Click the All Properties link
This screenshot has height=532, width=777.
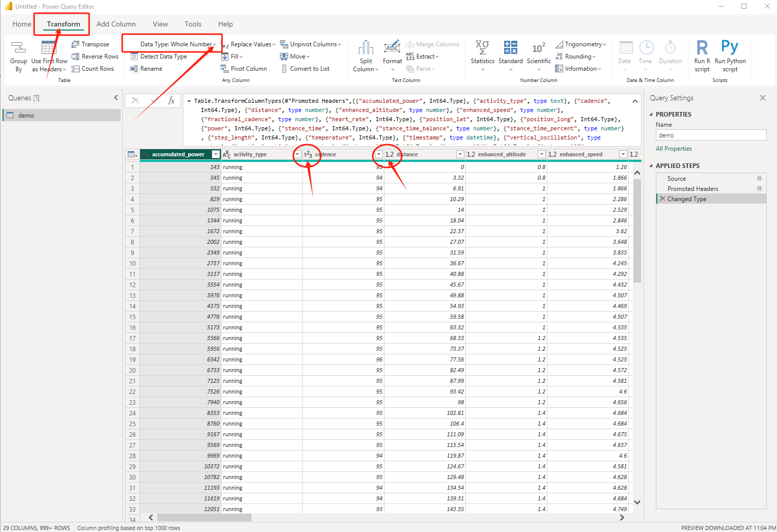pyautogui.click(x=674, y=149)
